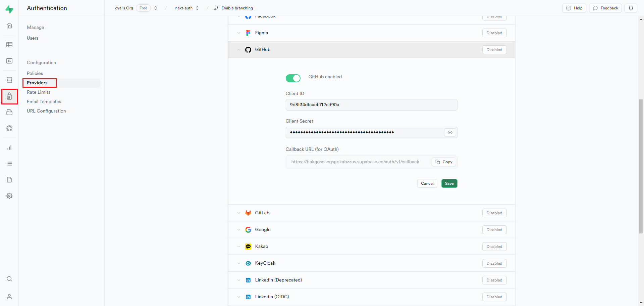Toggle the GitHub enabled switch
The height and width of the screenshot is (306, 644).
293,78
